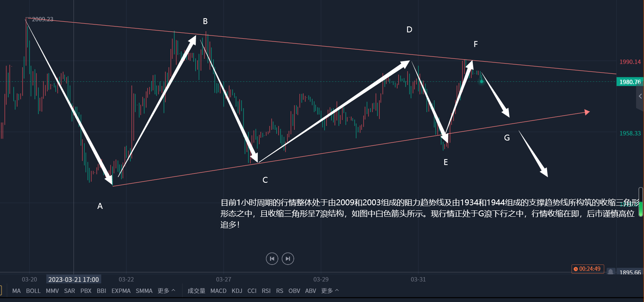The height and width of the screenshot is (302, 644).
Task: Click the current price label 1980.76
Action: tap(630, 82)
